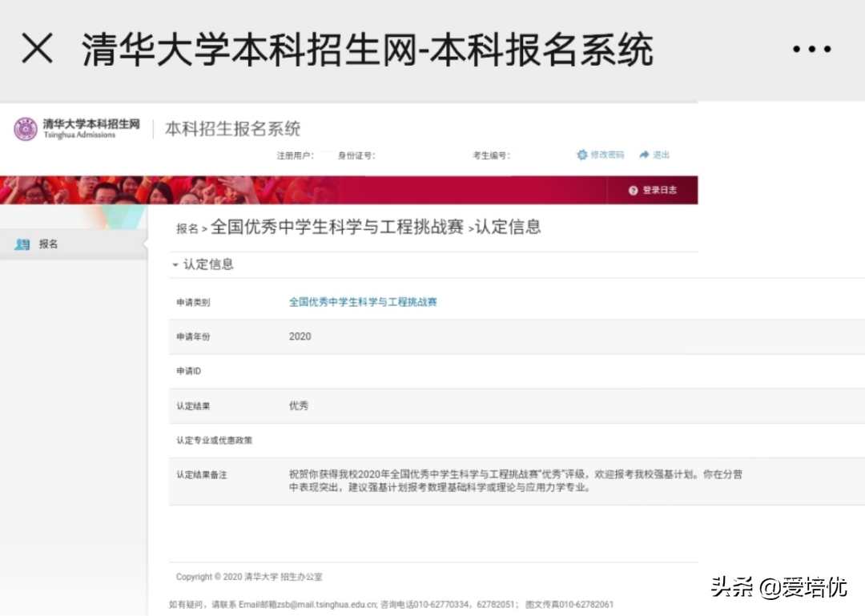Select 认定信息 in the breadcrumb trail
This screenshot has height=616, width=865.
tap(509, 227)
